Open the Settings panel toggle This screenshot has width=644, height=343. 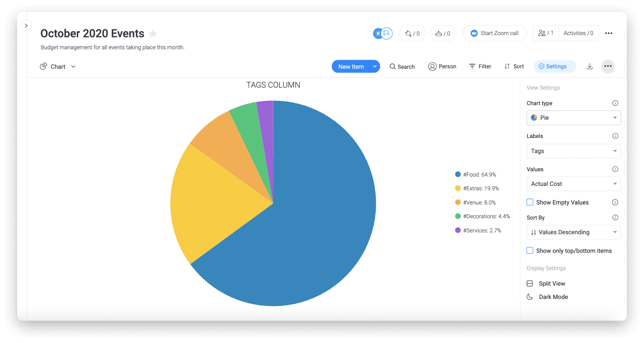tap(554, 66)
